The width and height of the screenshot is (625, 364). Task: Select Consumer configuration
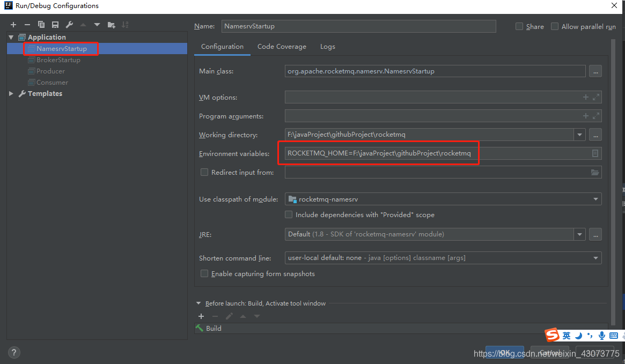click(97, 83)
